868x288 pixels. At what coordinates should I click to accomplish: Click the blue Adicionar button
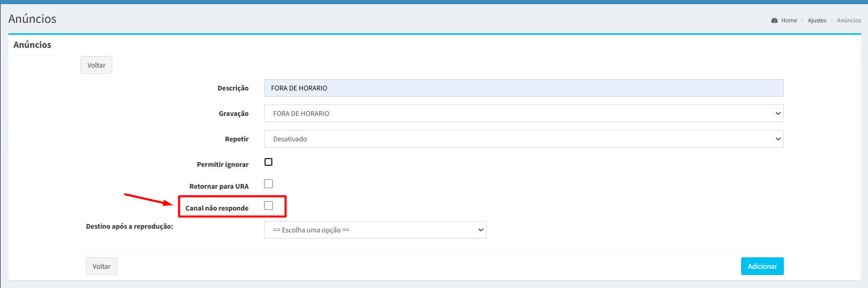tap(762, 266)
